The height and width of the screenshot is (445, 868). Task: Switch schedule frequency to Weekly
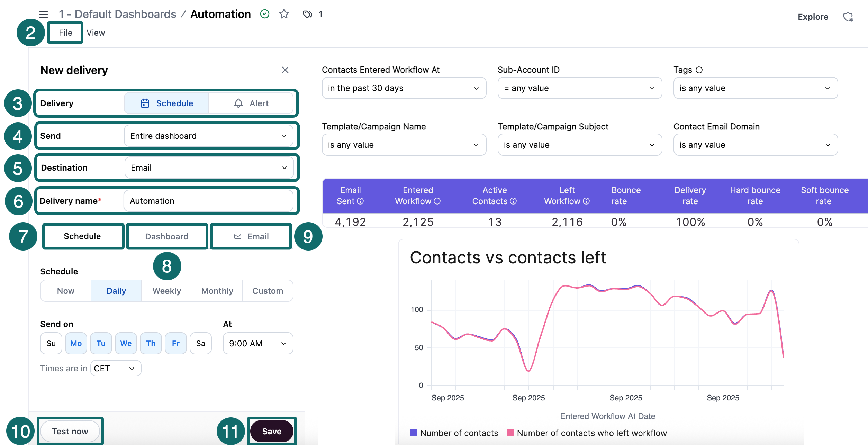coord(166,291)
